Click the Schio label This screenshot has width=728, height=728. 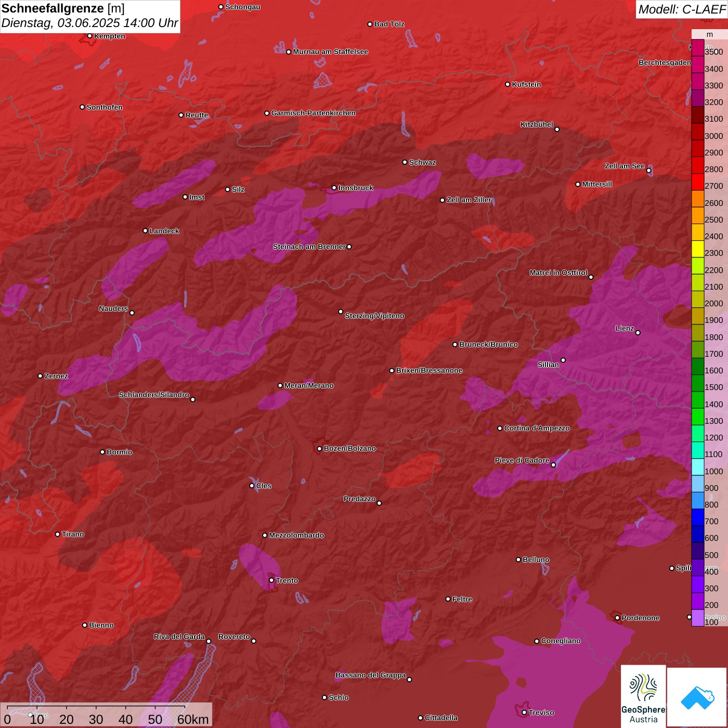point(339,697)
